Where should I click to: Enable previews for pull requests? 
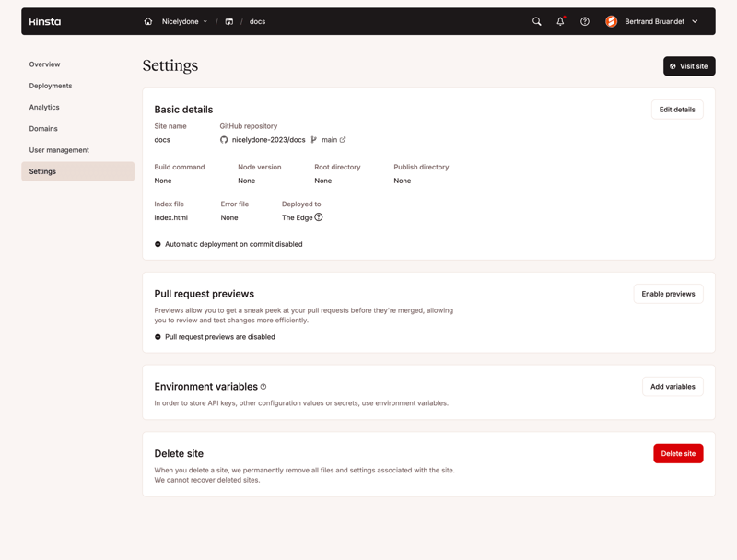tap(668, 293)
